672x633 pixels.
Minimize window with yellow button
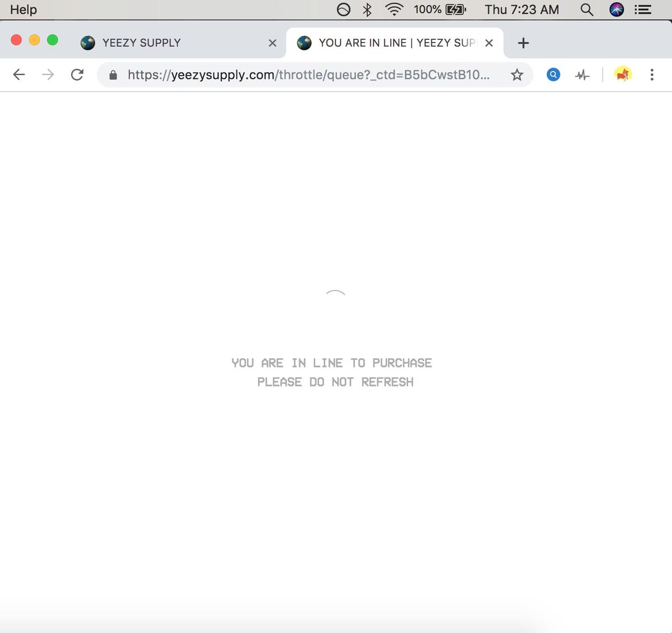(34, 40)
